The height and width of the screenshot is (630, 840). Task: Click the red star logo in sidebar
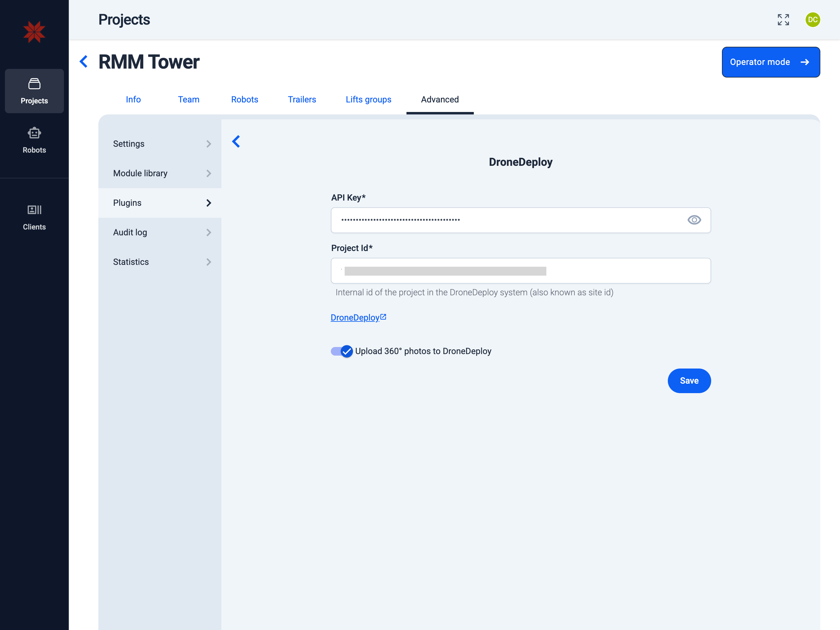(34, 32)
